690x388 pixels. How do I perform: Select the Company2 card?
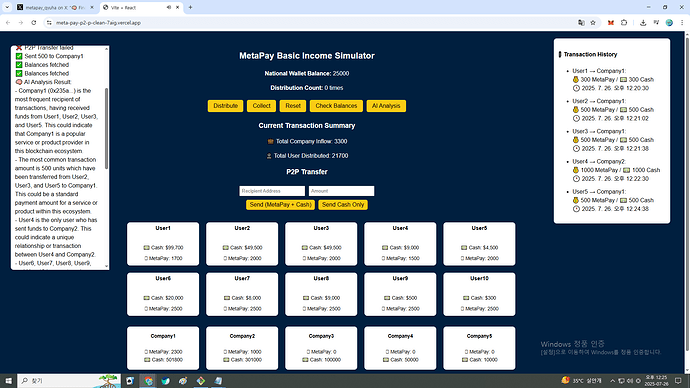pos(242,348)
